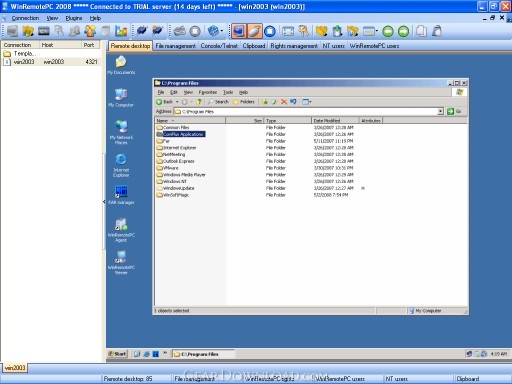Click the Search button in the Explorer toolbar
Screen dimensions: 512x384
218,102
